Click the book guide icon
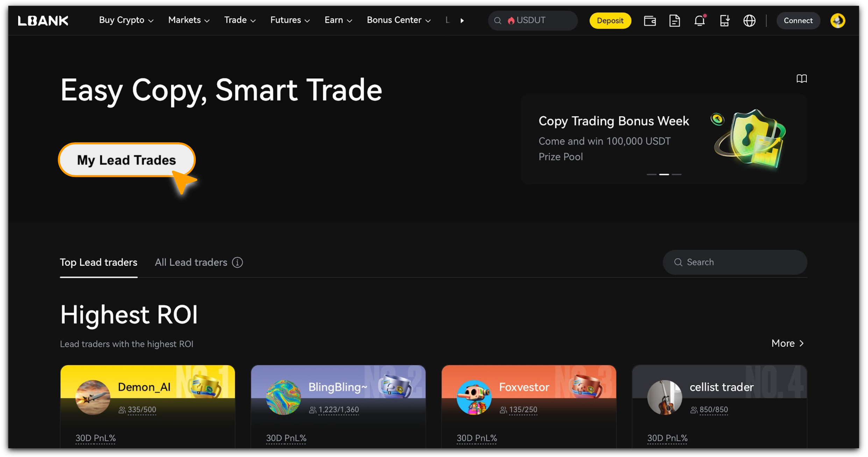Image resolution: width=868 pixels, height=457 pixels. click(x=802, y=78)
